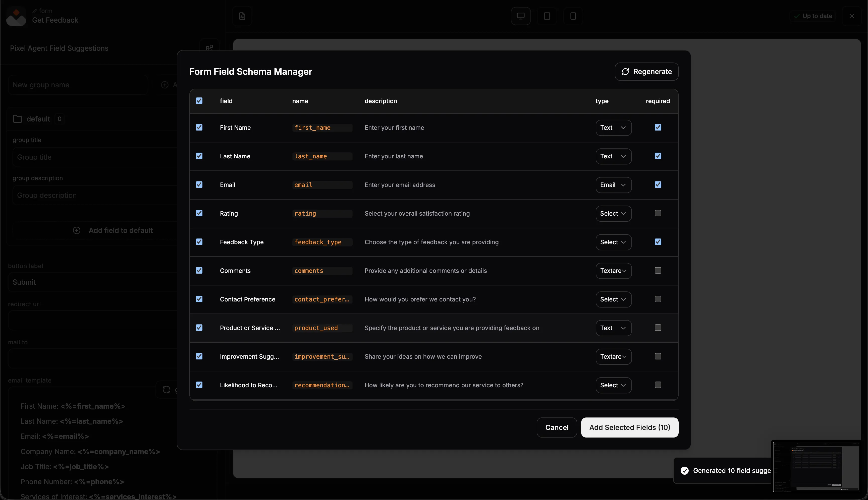868x500 pixels.
Task: Open the type dropdown for First Name
Action: [x=613, y=128]
